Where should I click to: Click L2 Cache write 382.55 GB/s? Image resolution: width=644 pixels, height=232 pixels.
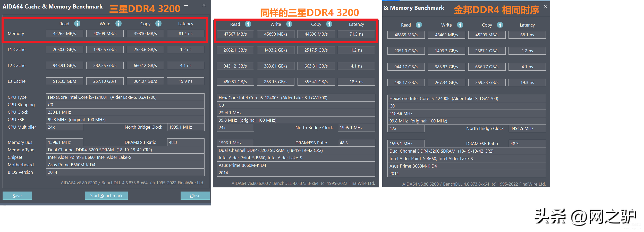tap(105, 65)
